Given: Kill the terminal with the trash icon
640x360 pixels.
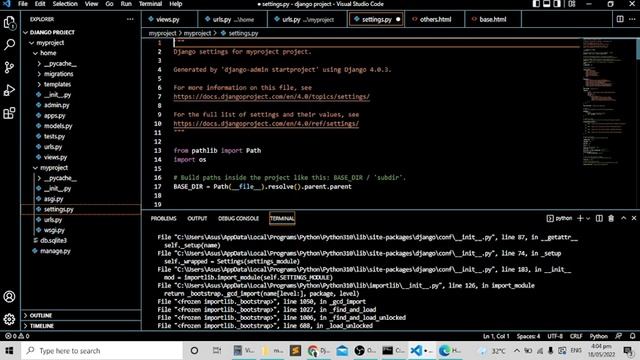Looking at the screenshot, I should pos(611,218).
